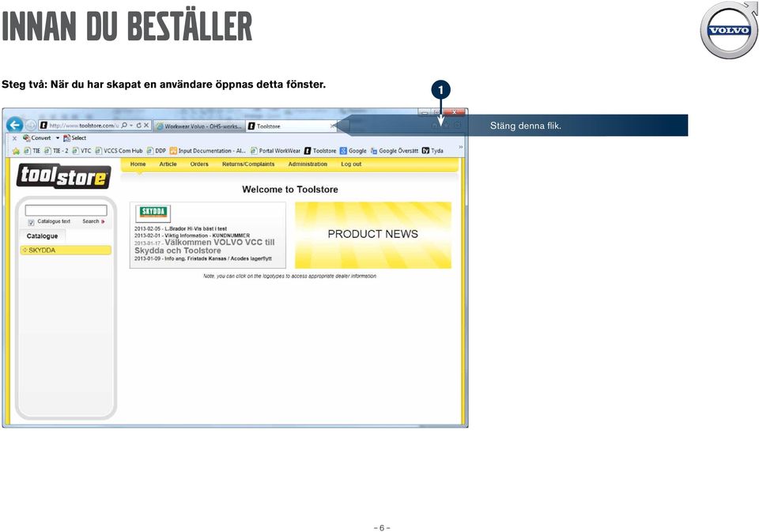Click the SKYDDA dealer logotype
Image resolution: width=759 pixels, height=532 pixels.
pos(153,213)
